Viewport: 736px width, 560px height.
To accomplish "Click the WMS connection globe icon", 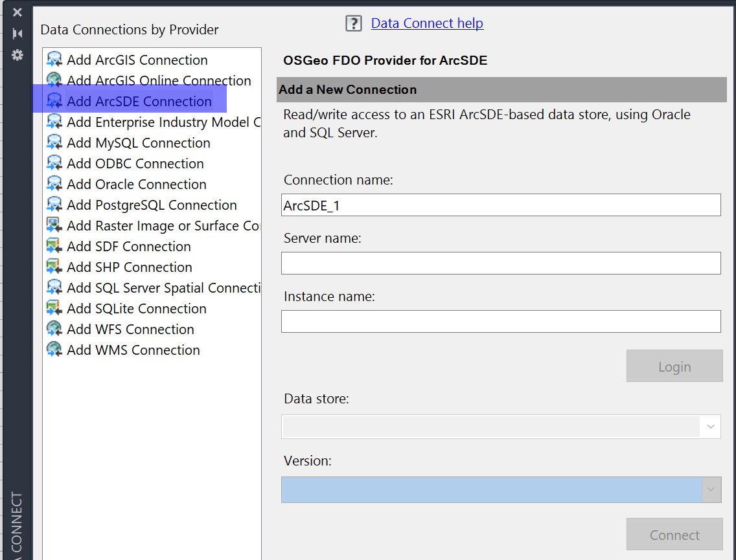I will point(54,350).
